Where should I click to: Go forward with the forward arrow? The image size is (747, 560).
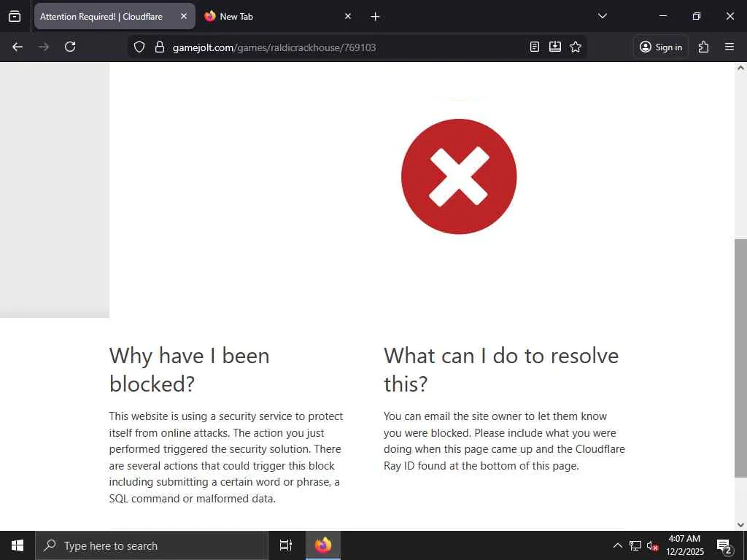tap(43, 47)
